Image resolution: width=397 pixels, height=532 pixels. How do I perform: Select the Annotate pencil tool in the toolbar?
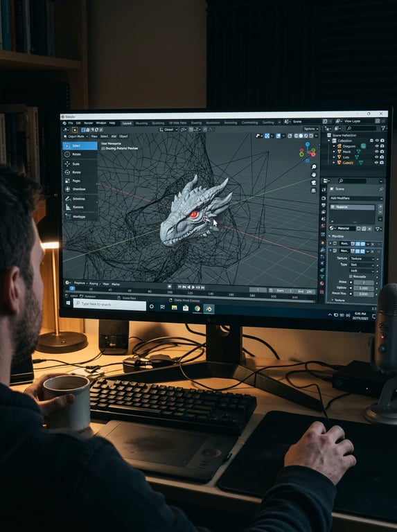pyautogui.click(x=80, y=199)
